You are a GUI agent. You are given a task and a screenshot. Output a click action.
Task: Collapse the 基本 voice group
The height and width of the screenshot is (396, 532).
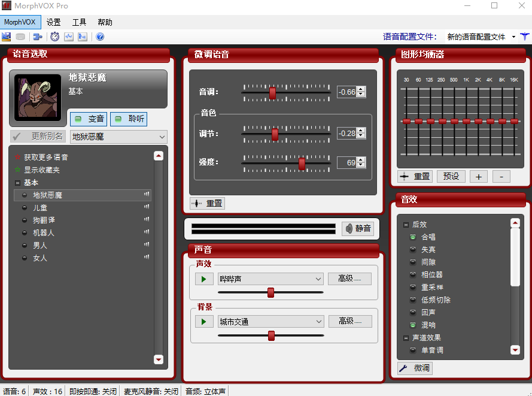point(17,183)
